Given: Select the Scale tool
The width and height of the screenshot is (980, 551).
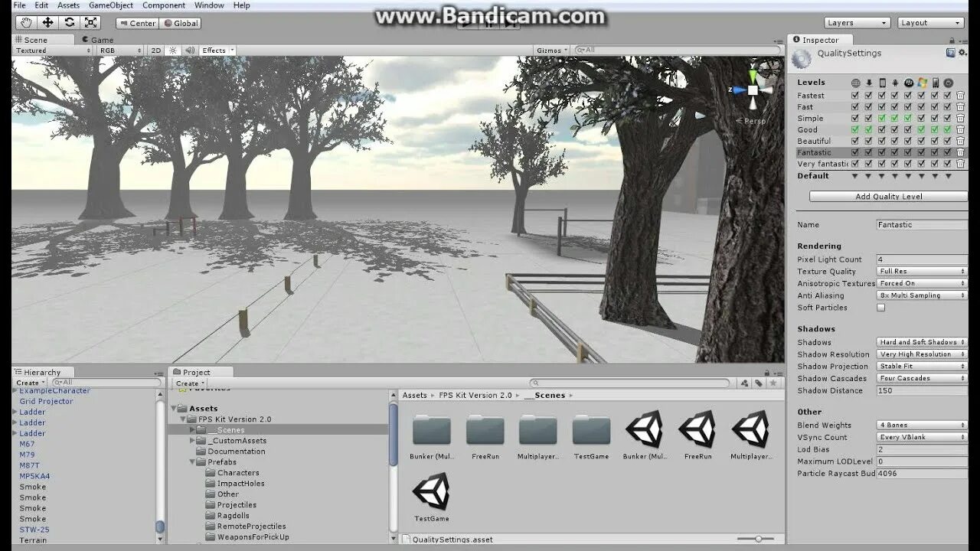Looking at the screenshot, I should pyautogui.click(x=91, y=23).
